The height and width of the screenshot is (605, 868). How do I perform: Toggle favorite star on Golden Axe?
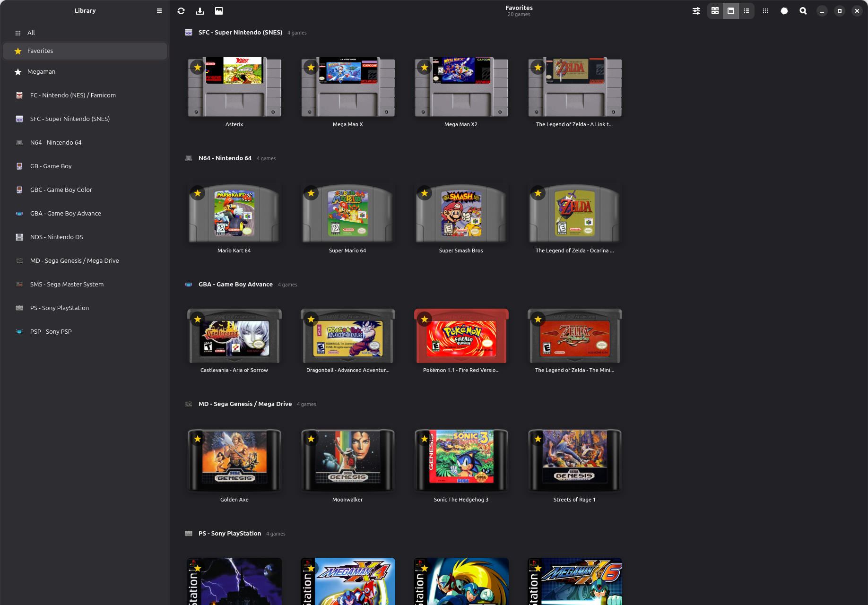click(x=198, y=439)
